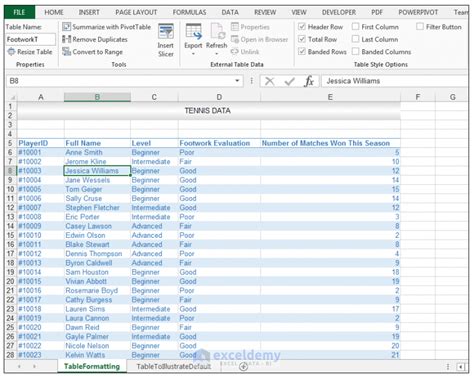Click Remove Duplicates tool
474x377 pixels.
pyautogui.click(x=95, y=39)
